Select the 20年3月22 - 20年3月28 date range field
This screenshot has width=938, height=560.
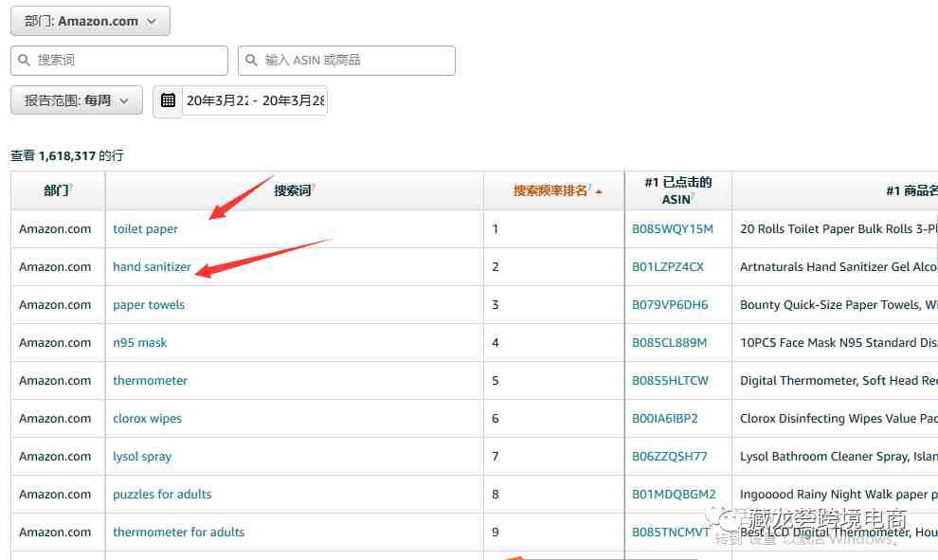(x=255, y=100)
